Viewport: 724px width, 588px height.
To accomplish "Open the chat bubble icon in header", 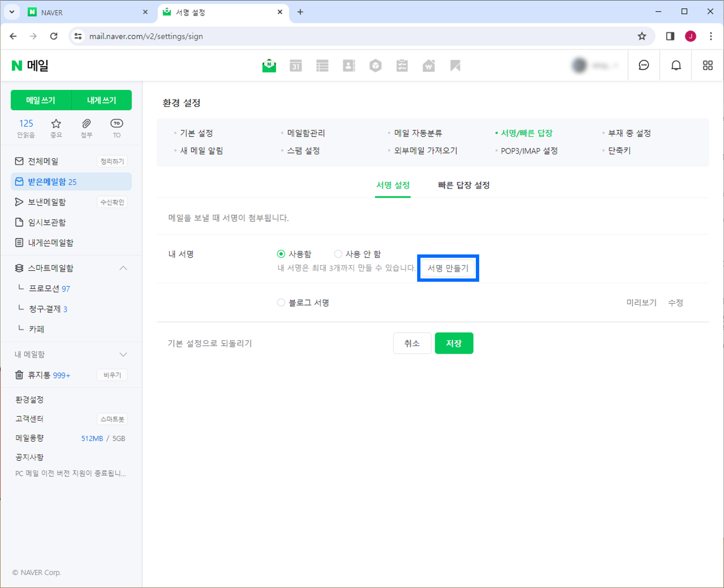I will pyautogui.click(x=644, y=65).
